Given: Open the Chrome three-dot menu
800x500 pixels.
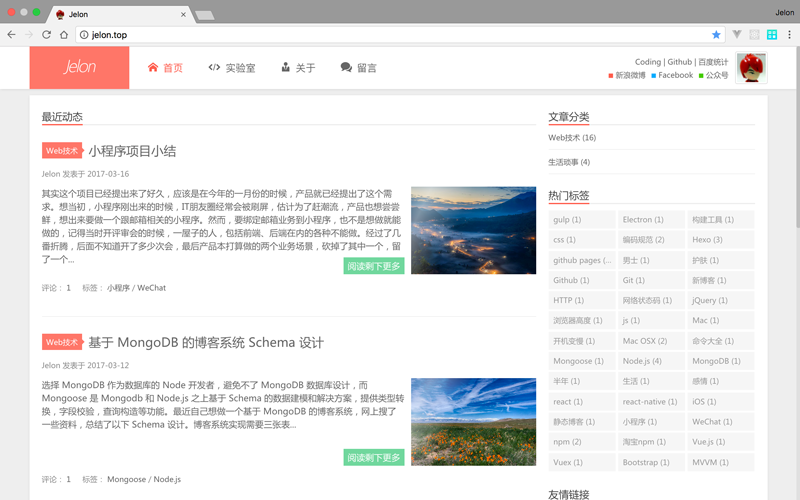Looking at the screenshot, I should pyautogui.click(x=789, y=34).
